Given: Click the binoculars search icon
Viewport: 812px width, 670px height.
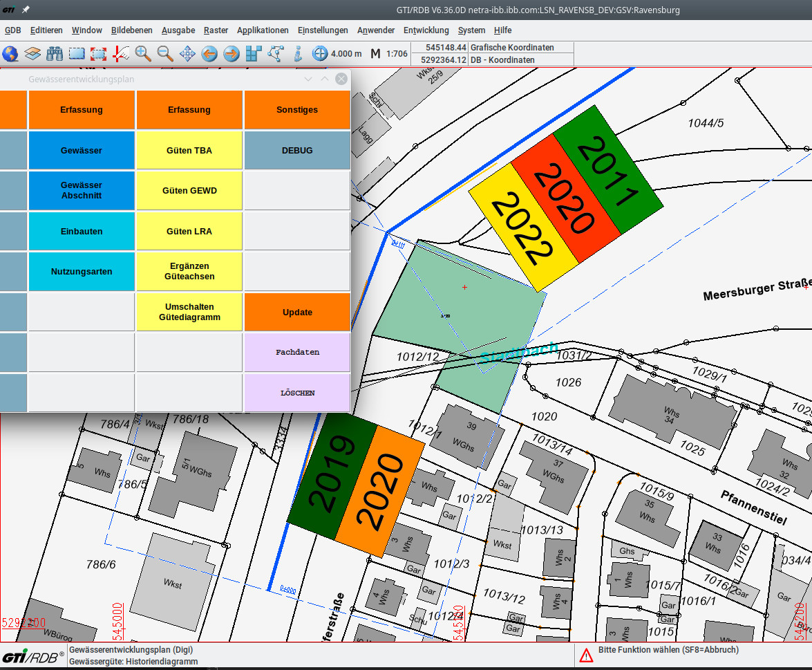Looking at the screenshot, I should click(x=55, y=53).
